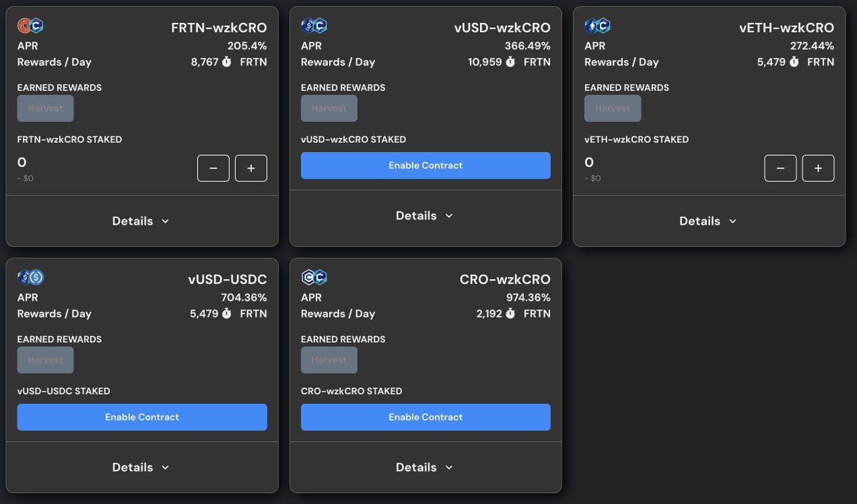Screen dimensions: 857x504
Task: Click the FRTN-wzkCRO token pair icon
Action: (31, 26)
